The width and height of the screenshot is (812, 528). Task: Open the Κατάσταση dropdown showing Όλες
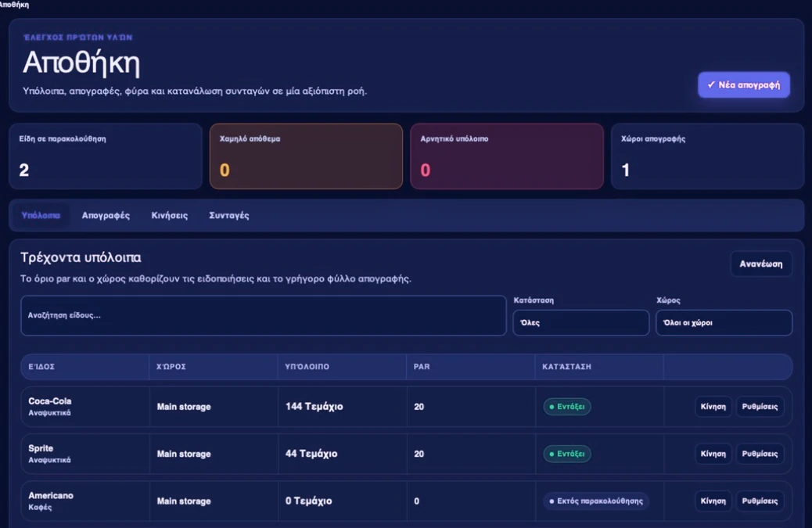pyautogui.click(x=580, y=322)
